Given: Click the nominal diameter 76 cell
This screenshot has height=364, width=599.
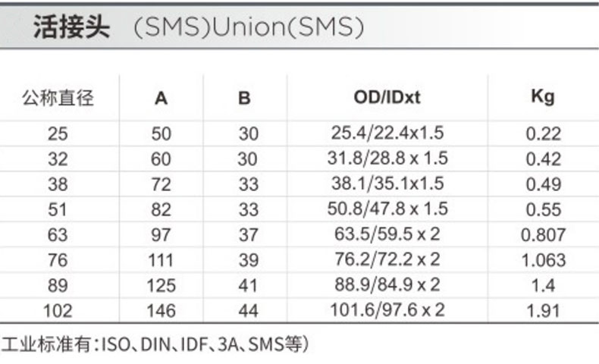Looking at the screenshot, I should (58, 260).
